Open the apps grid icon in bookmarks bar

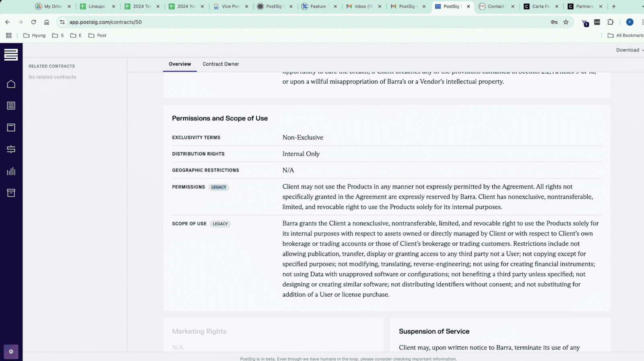click(9, 35)
